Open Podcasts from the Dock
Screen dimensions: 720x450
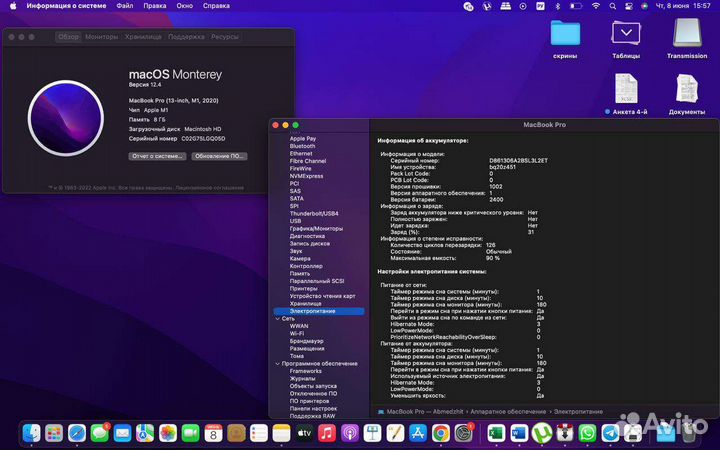tap(349, 433)
